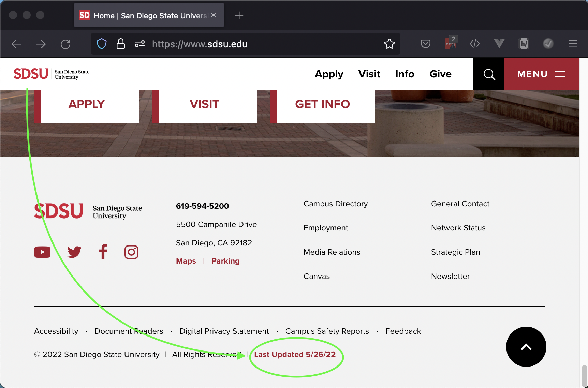The height and width of the screenshot is (388, 588).
Task: Click SDSU logo in header
Action: (x=52, y=74)
